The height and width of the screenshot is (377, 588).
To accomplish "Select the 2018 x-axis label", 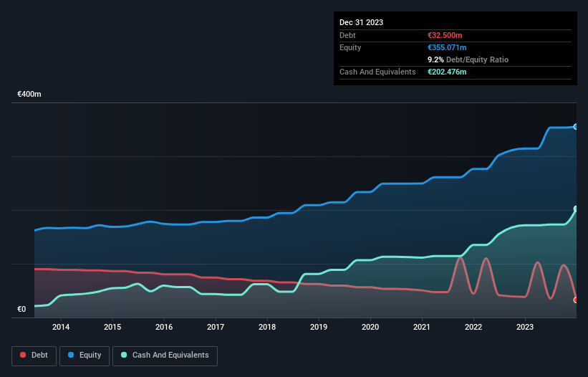I will (x=267, y=327).
